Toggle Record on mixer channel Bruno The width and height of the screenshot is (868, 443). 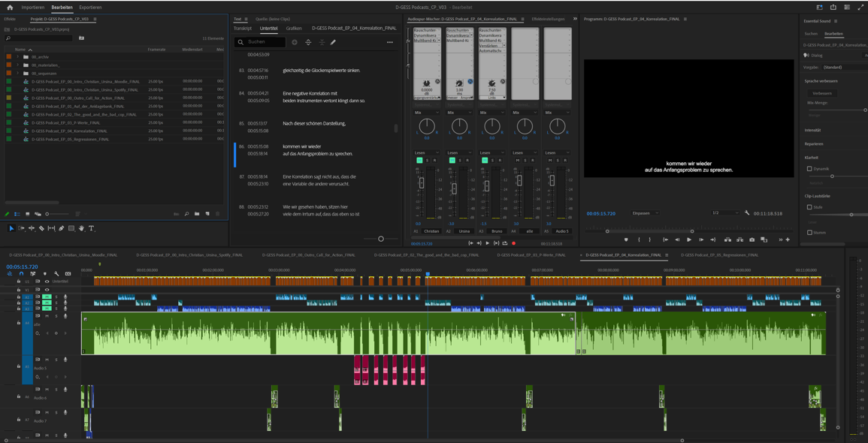click(x=500, y=161)
